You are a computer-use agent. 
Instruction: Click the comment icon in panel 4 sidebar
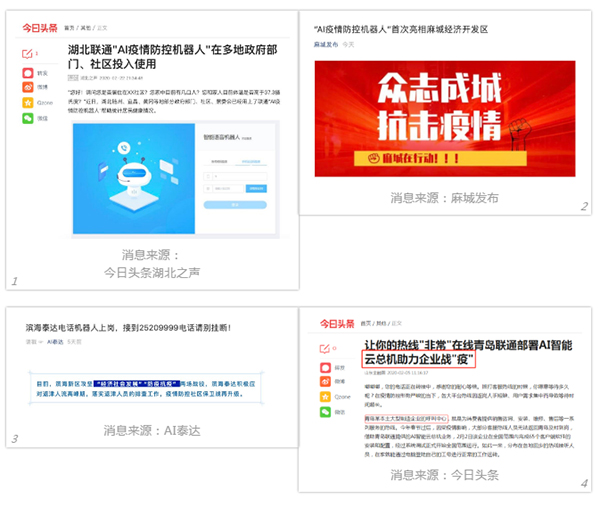click(325, 349)
